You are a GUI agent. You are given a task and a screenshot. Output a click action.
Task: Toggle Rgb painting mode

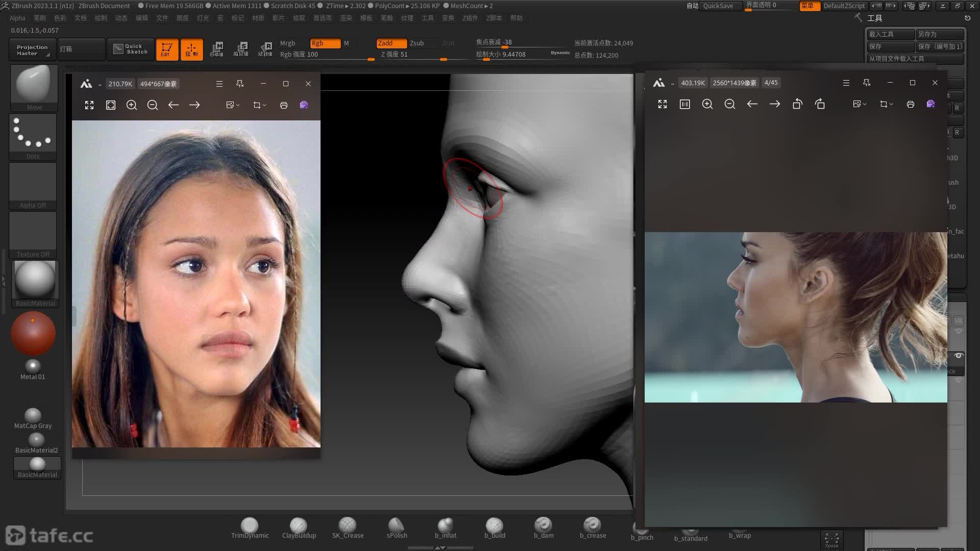tap(325, 43)
